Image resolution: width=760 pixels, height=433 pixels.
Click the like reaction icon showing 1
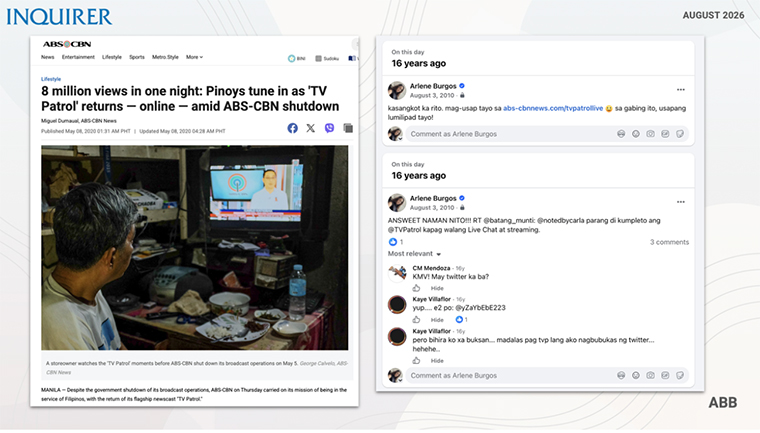pyautogui.click(x=393, y=242)
